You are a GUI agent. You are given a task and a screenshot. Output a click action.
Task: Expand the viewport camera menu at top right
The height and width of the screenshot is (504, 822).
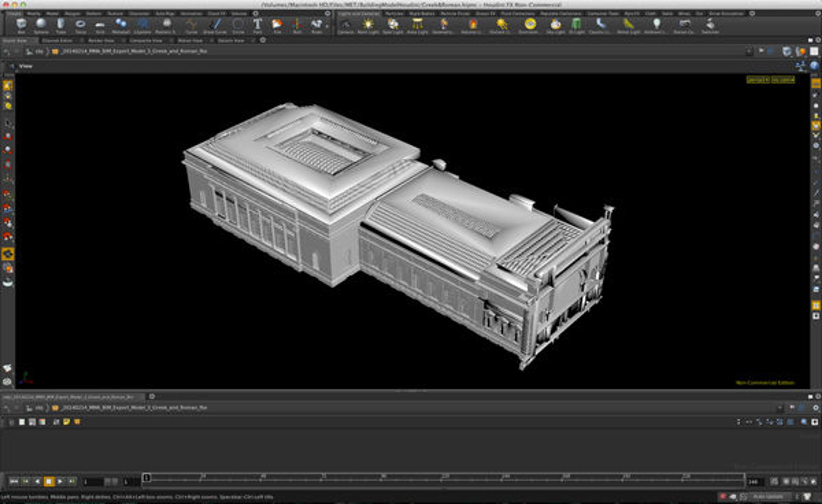coord(783,80)
